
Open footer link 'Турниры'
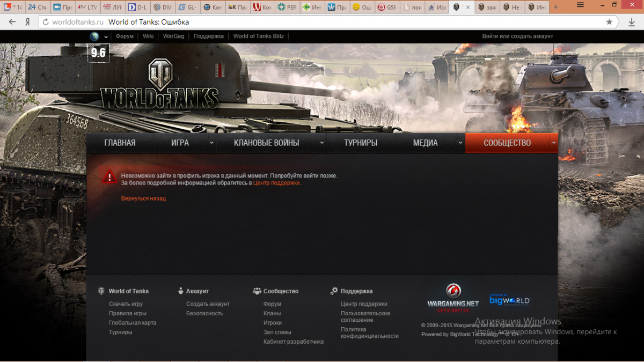pos(120,333)
